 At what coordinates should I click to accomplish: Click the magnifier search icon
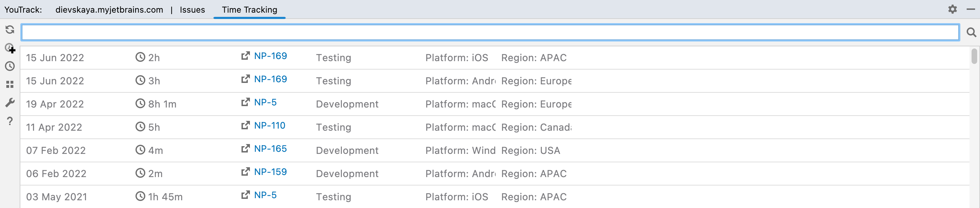(x=971, y=33)
